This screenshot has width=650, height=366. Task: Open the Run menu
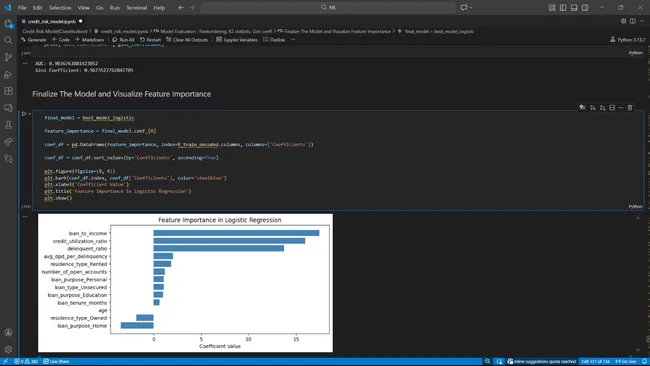tap(114, 7)
